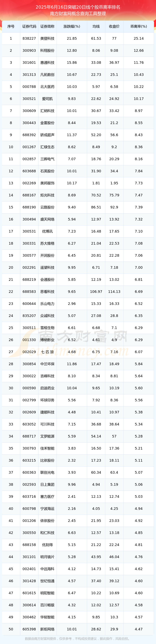Select stock name 遥望科技
Viewport: 156px width, 644px height.
[x=47, y=268]
